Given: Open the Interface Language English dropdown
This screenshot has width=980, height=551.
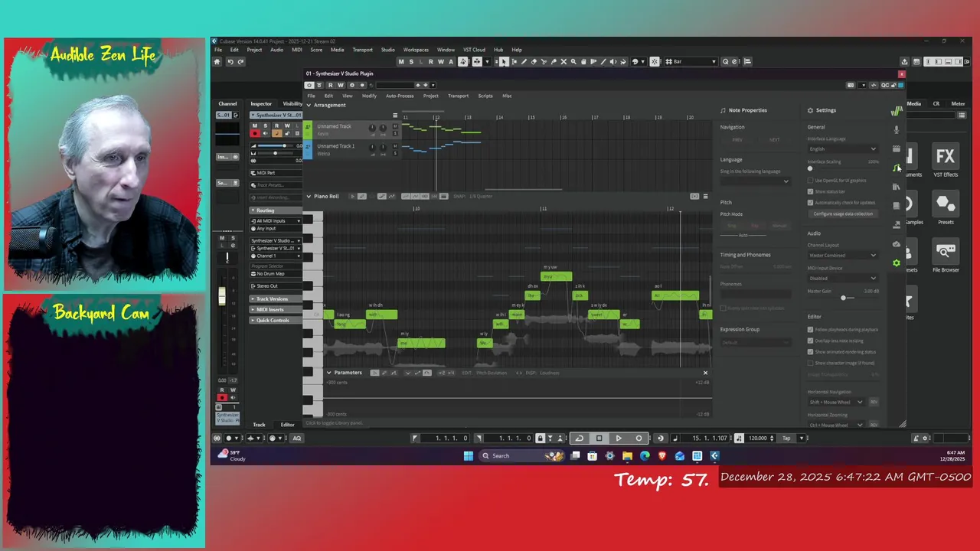Looking at the screenshot, I should (x=842, y=149).
